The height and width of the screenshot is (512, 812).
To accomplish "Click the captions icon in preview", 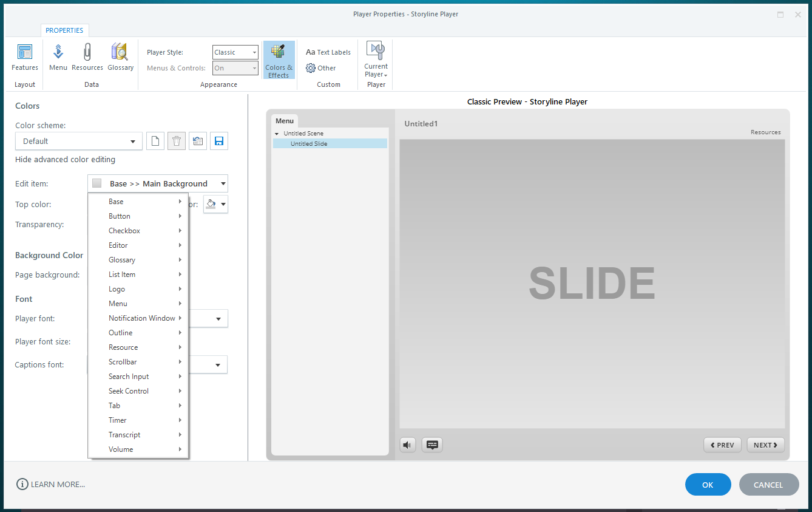I will (432, 445).
